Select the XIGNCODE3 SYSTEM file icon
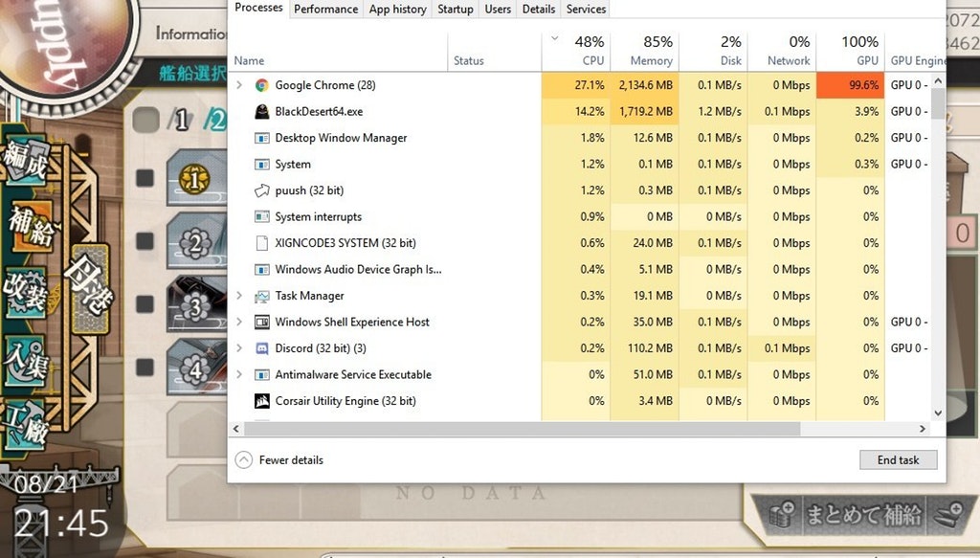 [x=262, y=242]
